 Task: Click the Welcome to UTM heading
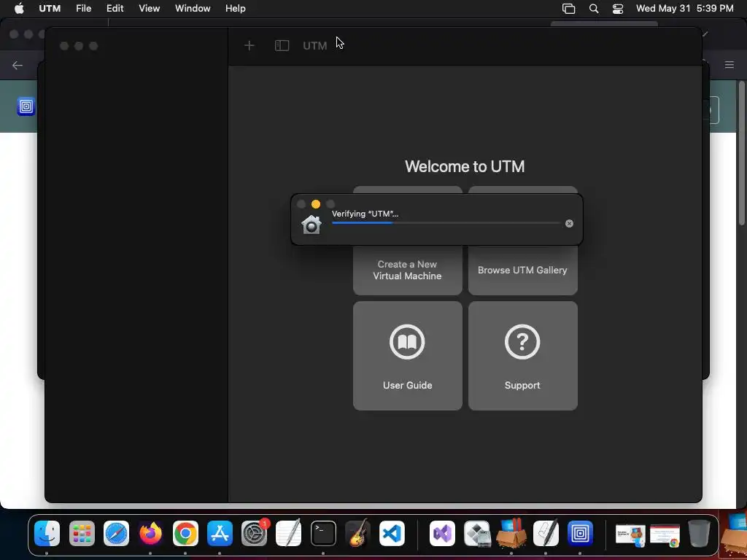point(465,166)
